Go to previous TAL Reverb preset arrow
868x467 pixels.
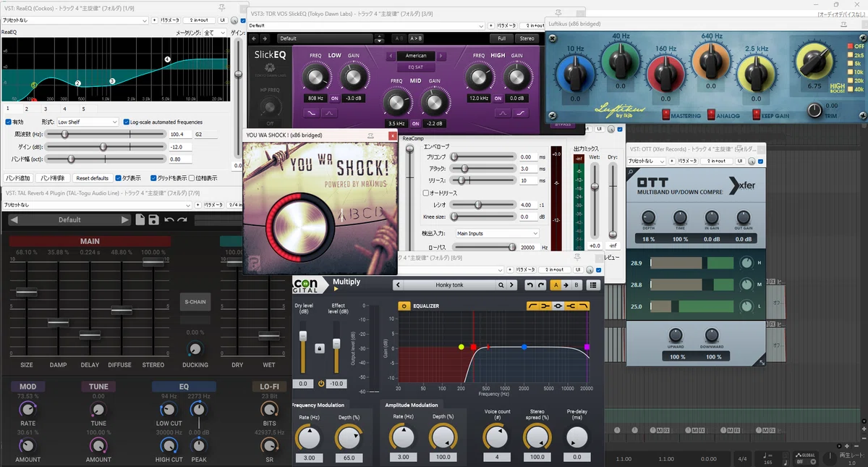14,220
